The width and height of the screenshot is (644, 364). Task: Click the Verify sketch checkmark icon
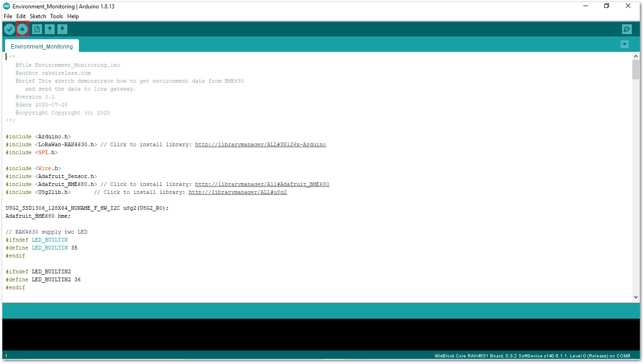point(9,29)
